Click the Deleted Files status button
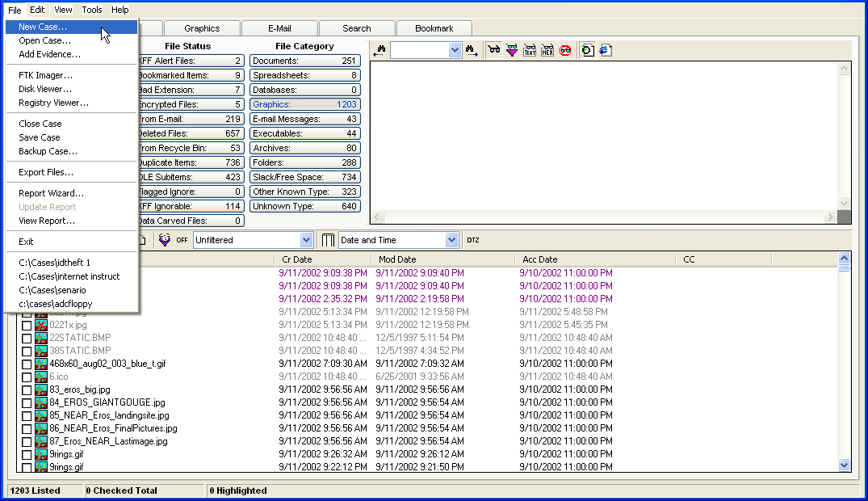This screenshot has height=501, width=868. (191, 133)
